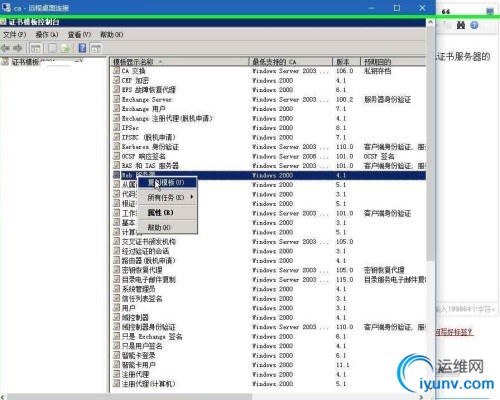This screenshot has height=400, width=500.
Task: Toggle the show/hide console tree toolbar icon
Action: [x=36, y=48]
